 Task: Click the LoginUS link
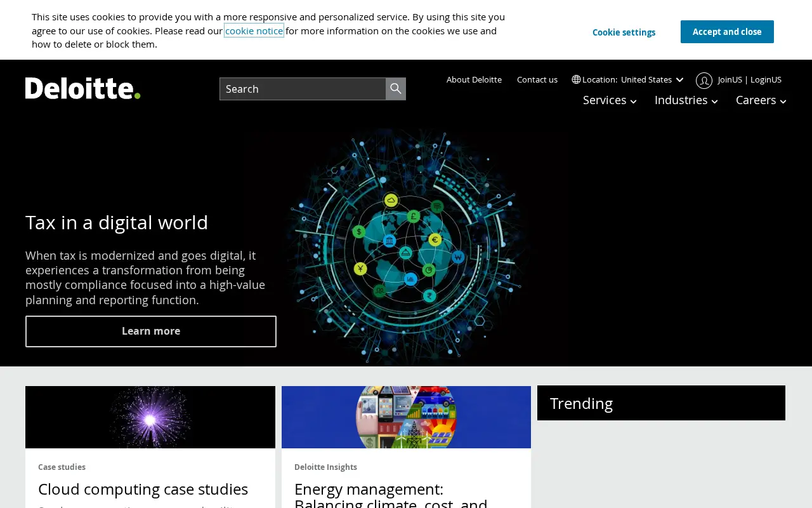[766, 79]
